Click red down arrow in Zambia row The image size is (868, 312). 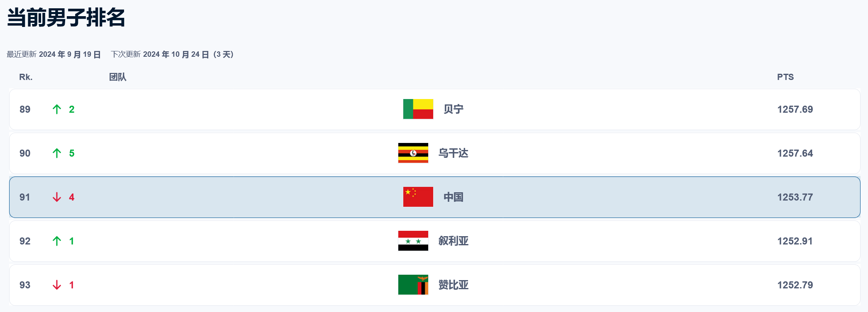coord(57,285)
